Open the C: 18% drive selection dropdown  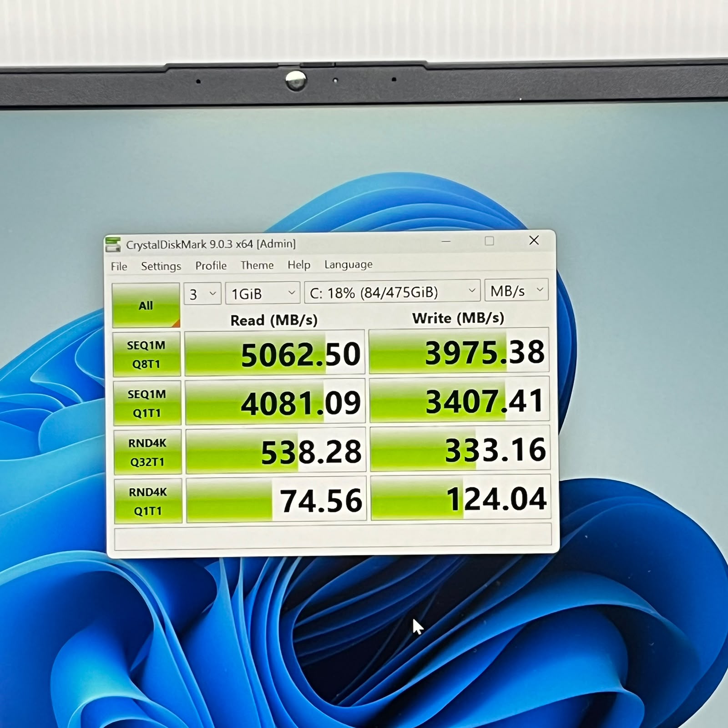392,291
